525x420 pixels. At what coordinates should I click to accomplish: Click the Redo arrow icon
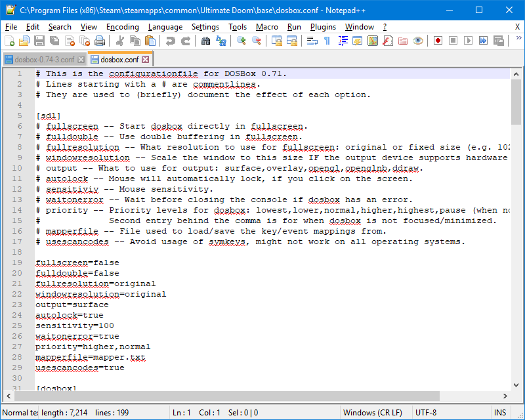186,41
